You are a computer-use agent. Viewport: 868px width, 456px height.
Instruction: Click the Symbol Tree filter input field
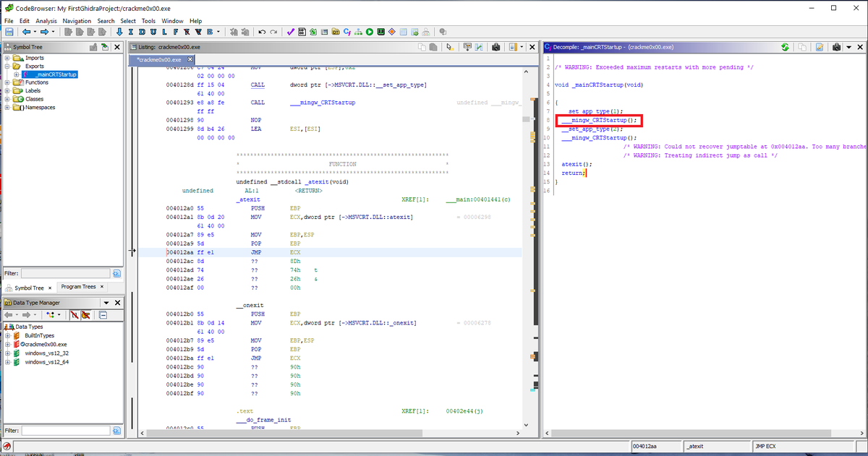click(65, 273)
